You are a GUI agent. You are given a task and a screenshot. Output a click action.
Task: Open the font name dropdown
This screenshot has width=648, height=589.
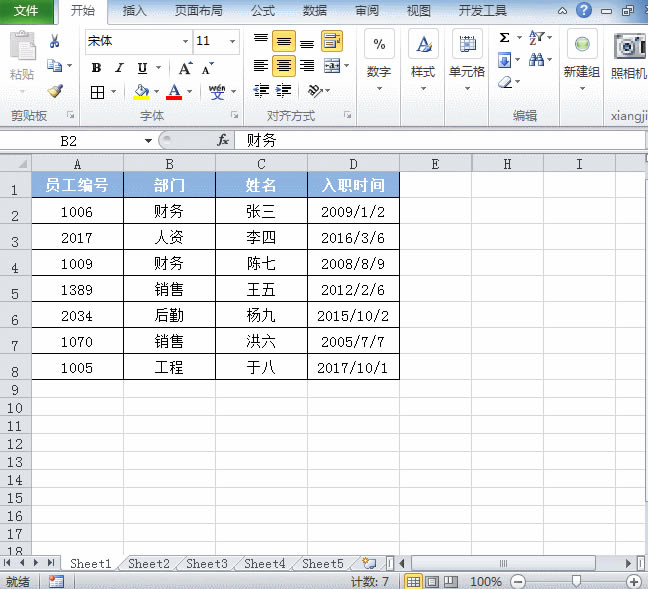click(x=185, y=41)
